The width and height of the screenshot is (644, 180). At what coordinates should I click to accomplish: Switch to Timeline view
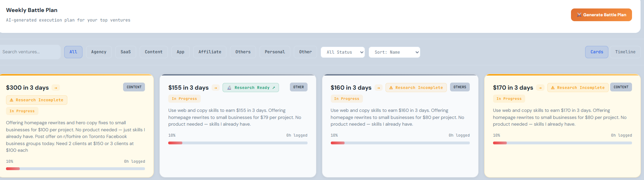tap(625, 52)
